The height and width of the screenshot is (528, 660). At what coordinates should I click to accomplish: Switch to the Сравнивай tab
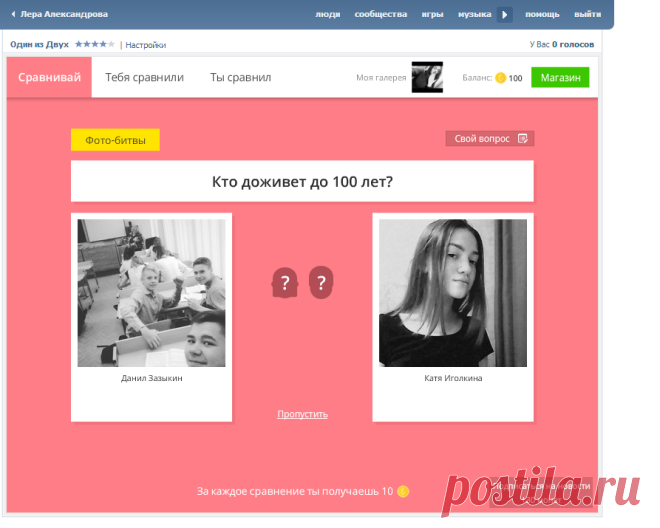49,77
